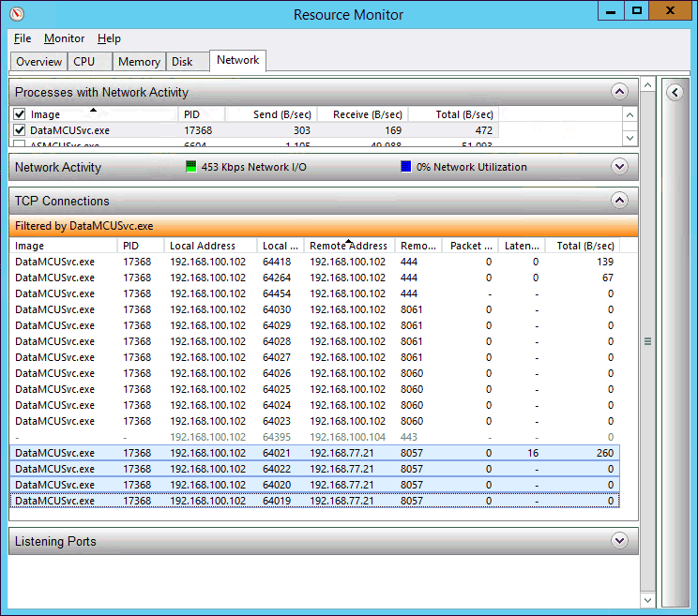
Task: Click the Resource Monitor app icon in title bar
Action: click(x=17, y=14)
